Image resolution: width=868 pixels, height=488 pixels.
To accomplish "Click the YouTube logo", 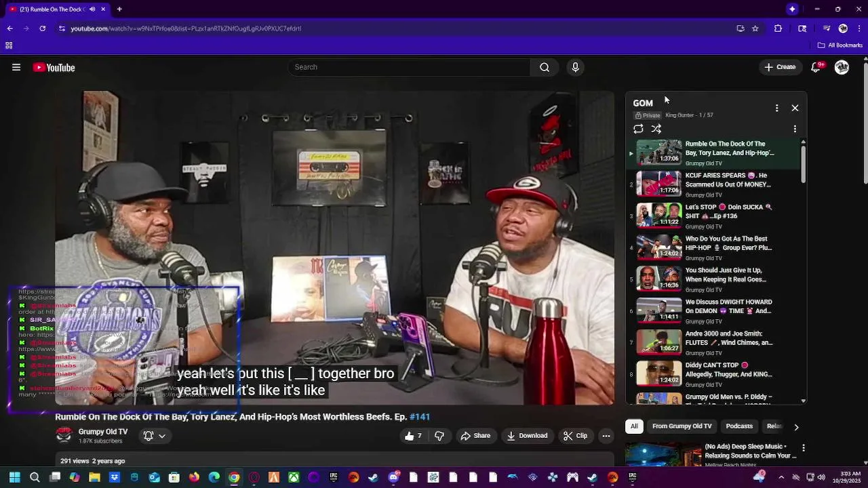I will pos(54,67).
